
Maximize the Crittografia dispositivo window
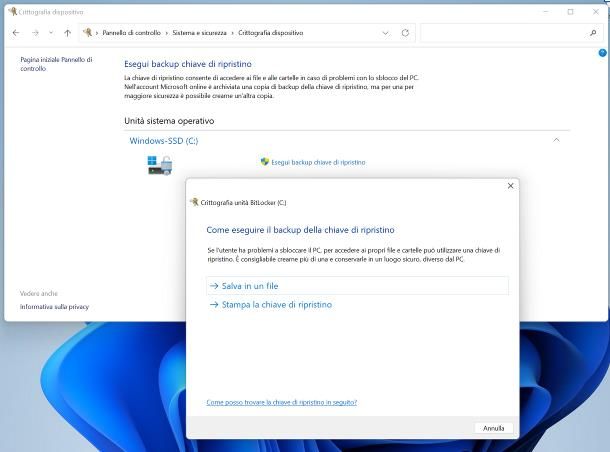click(x=570, y=12)
